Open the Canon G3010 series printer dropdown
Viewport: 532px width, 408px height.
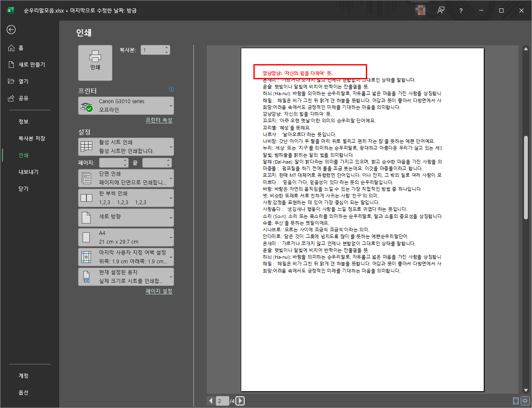126,106
